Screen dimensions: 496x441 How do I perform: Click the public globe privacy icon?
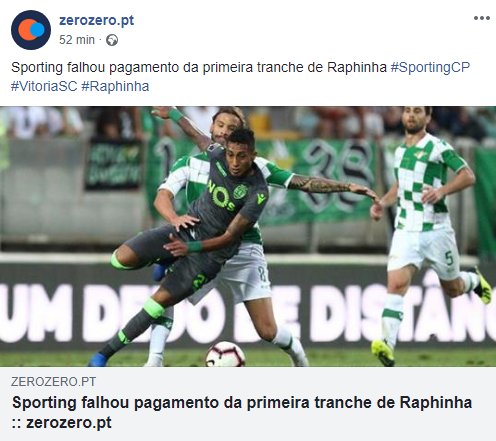[x=112, y=40]
